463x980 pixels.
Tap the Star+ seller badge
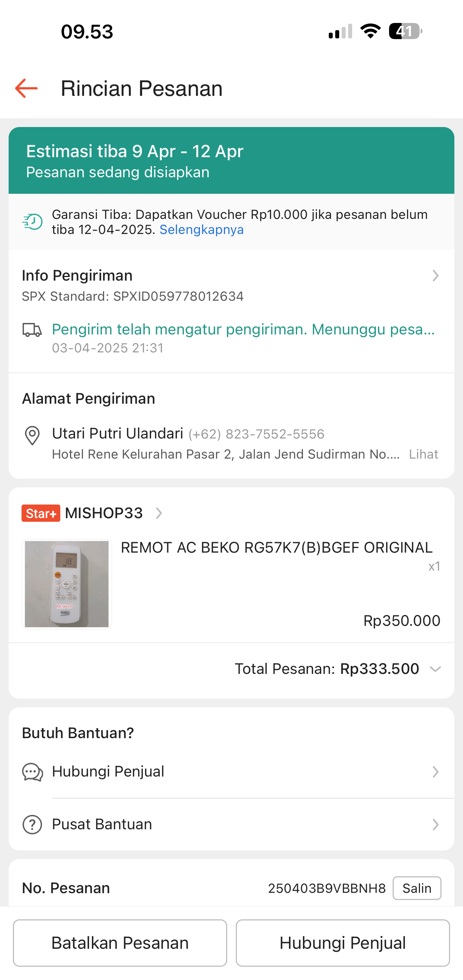[x=41, y=513]
